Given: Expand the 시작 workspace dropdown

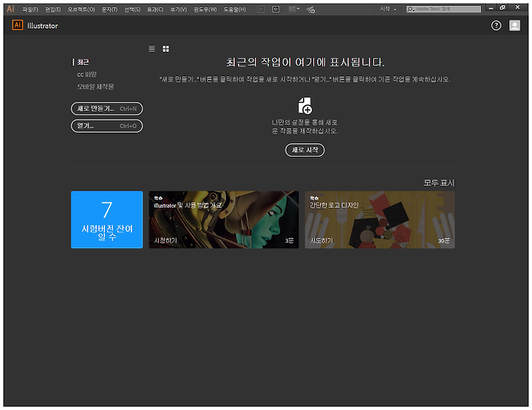Looking at the screenshot, I should (388, 9).
